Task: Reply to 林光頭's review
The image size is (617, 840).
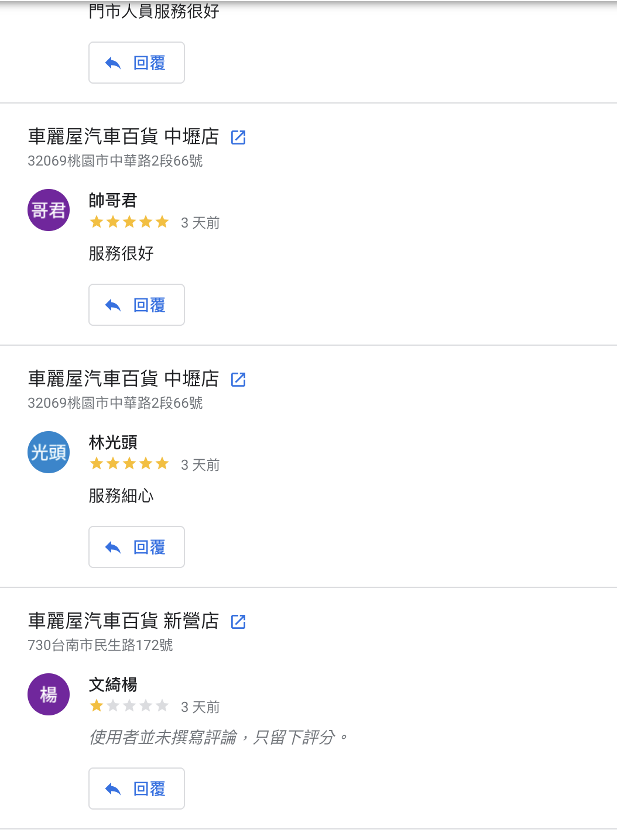Action: pyautogui.click(x=136, y=547)
